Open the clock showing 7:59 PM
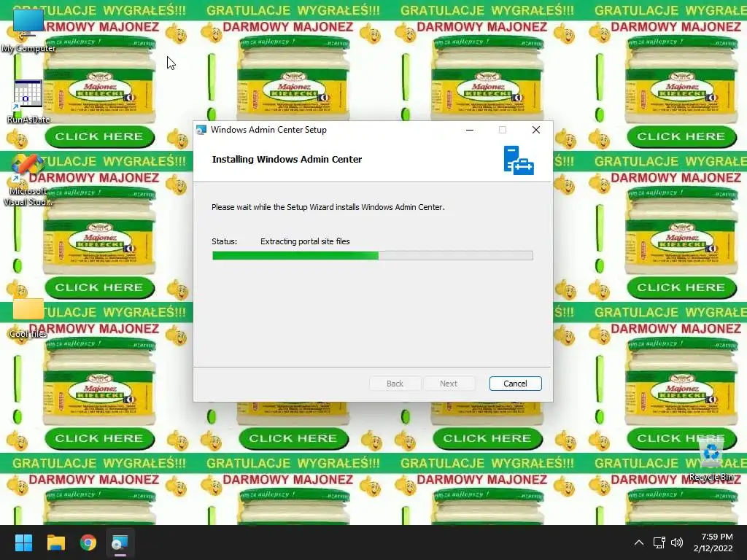Screen dimensions: 747x560 tap(713, 542)
